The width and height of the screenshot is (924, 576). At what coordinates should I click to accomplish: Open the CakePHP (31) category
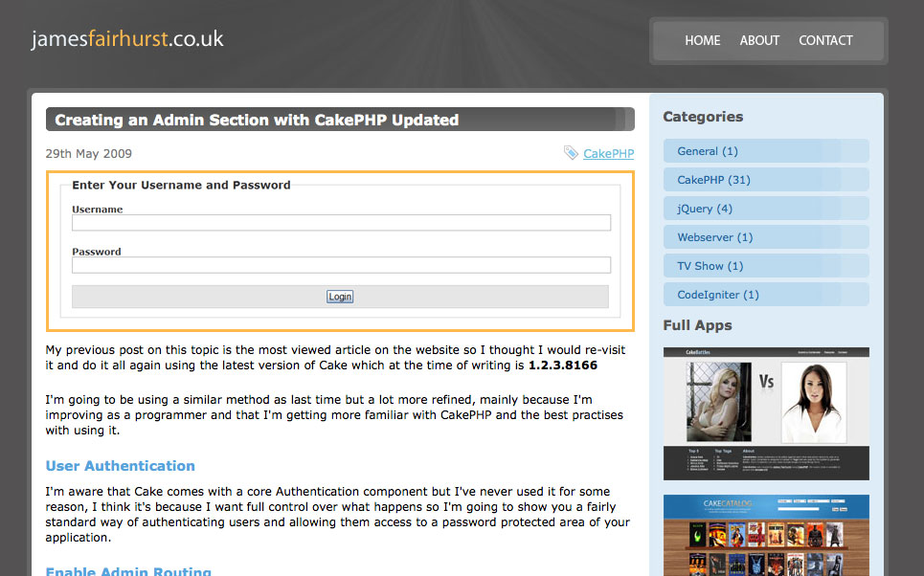(x=713, y=180)
